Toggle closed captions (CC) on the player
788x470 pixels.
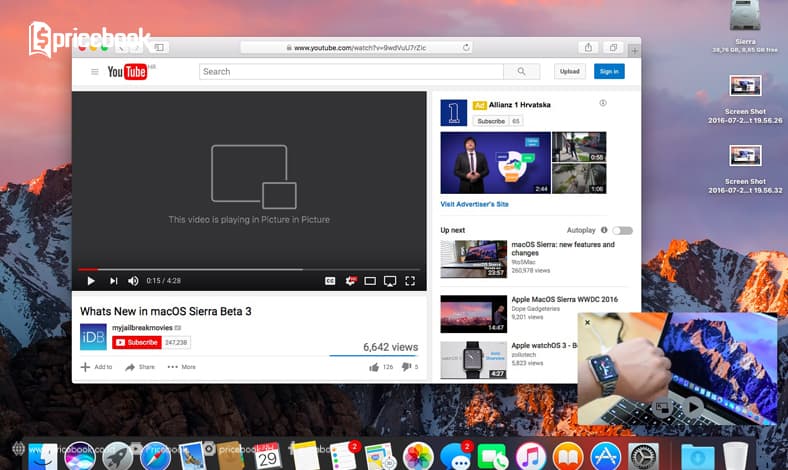330,281
